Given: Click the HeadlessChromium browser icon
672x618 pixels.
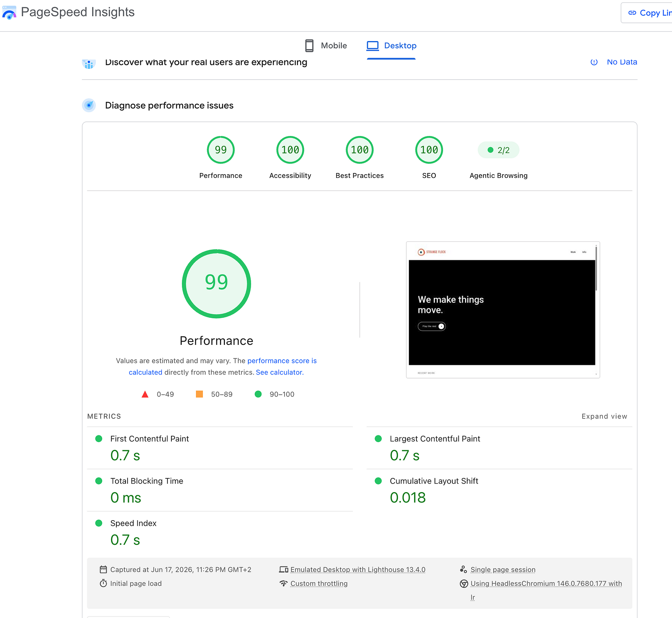Looking at the screenshot, I should (464, 583).
